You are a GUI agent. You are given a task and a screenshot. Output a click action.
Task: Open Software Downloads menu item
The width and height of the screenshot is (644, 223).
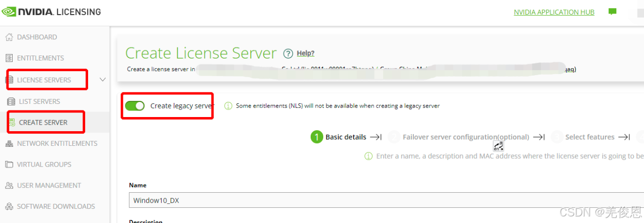56,206
